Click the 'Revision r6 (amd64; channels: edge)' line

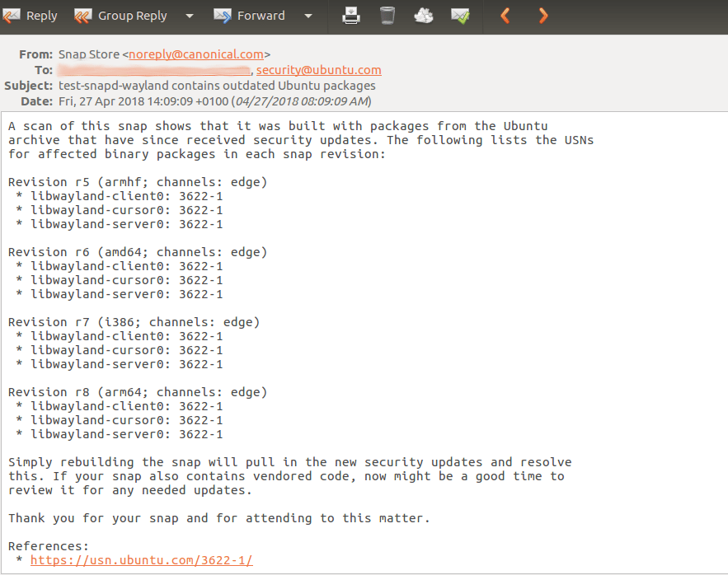pos(138,252)
